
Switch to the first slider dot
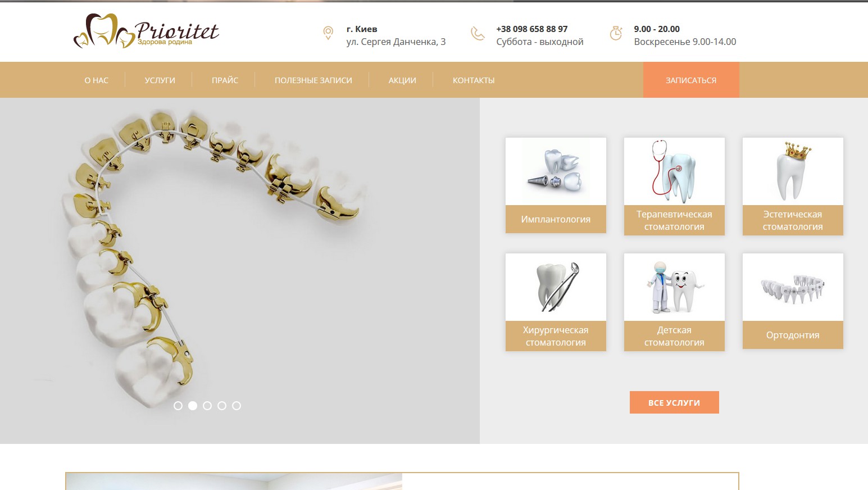178,406
